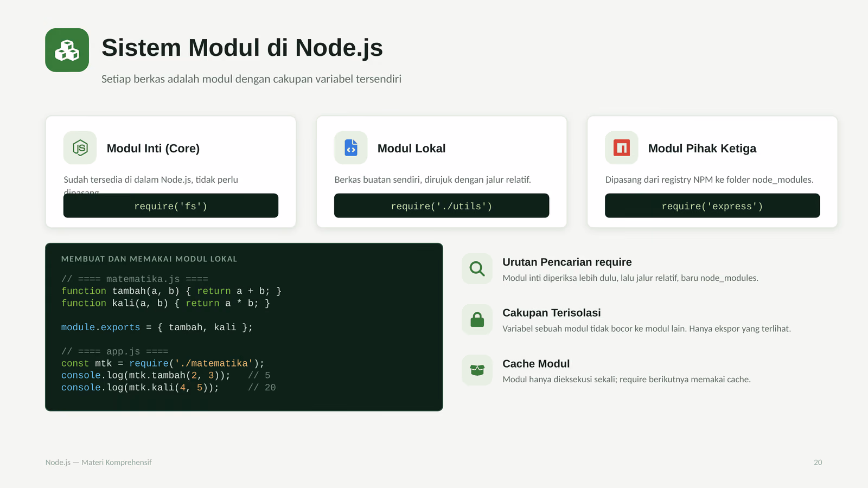Screen dimensions: 868x488
Task: Click the "Modul Inti (Core)" heading
Action: 153,148
